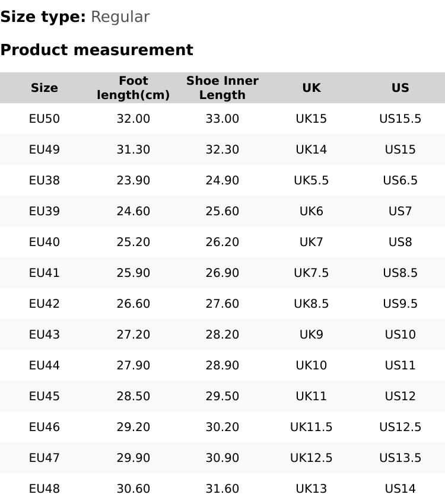Select the US8 cell
Image resolution: width=445 pixels, height=504 pixels.
click(401, 242)
